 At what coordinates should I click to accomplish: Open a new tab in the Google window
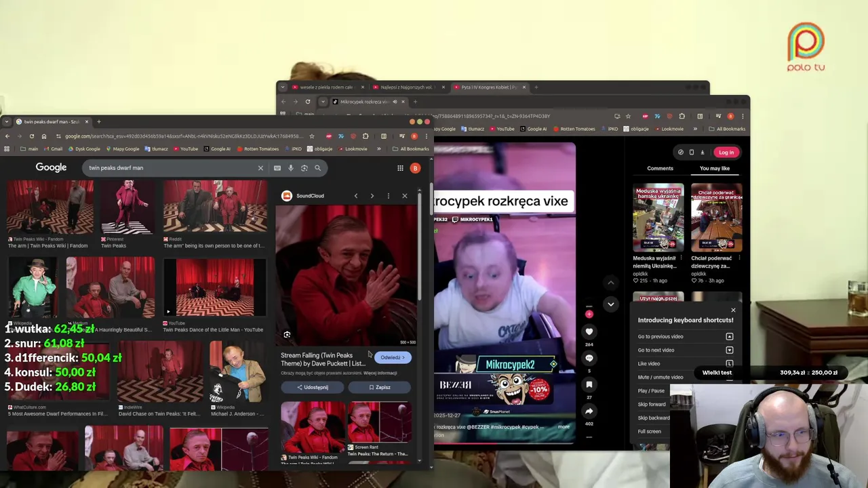tap(98, 122)
